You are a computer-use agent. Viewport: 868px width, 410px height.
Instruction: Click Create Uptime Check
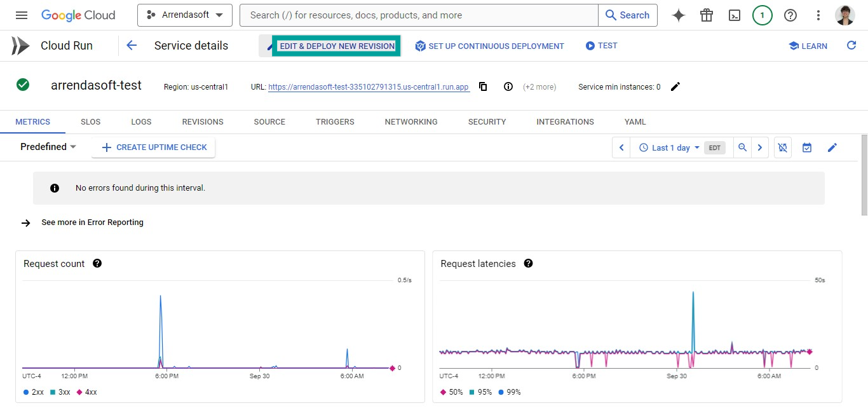(154, 147)
